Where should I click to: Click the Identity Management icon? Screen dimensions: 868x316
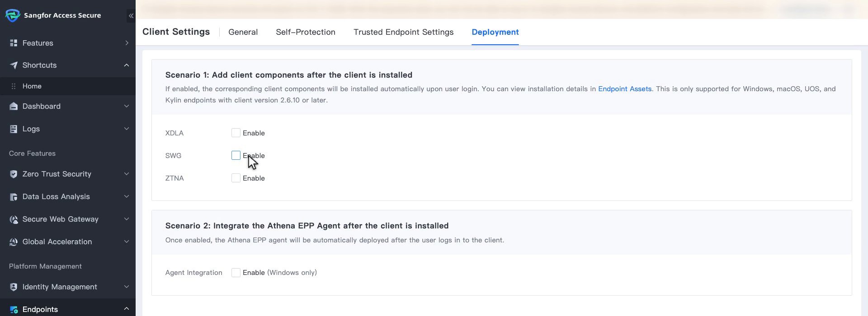14,287
